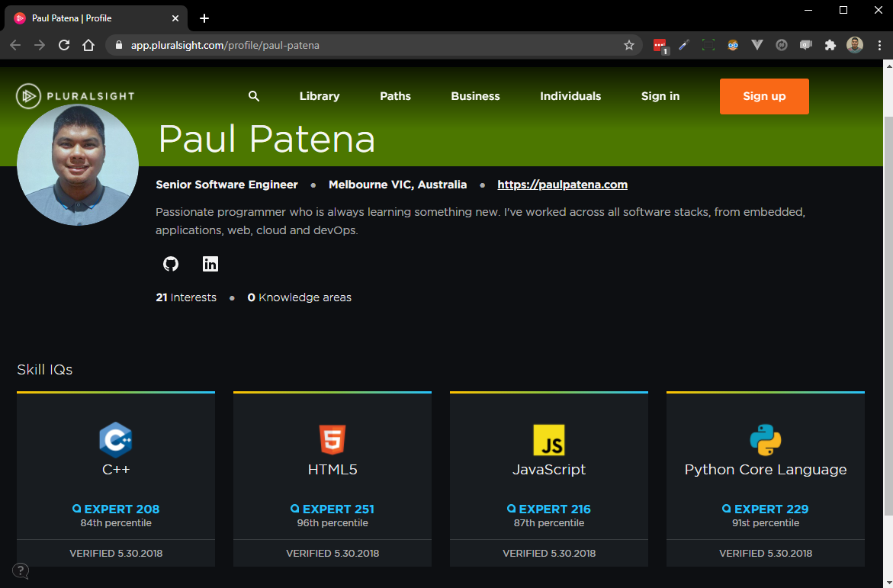Open the help question mark icon
893x588 pixels.
tap(21, 570)
